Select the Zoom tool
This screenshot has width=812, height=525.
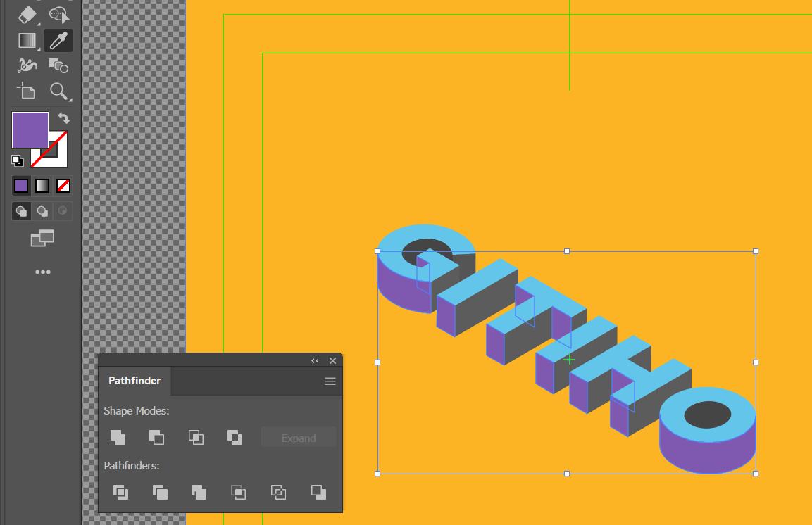pyautogui.click(x=60, y=91)
